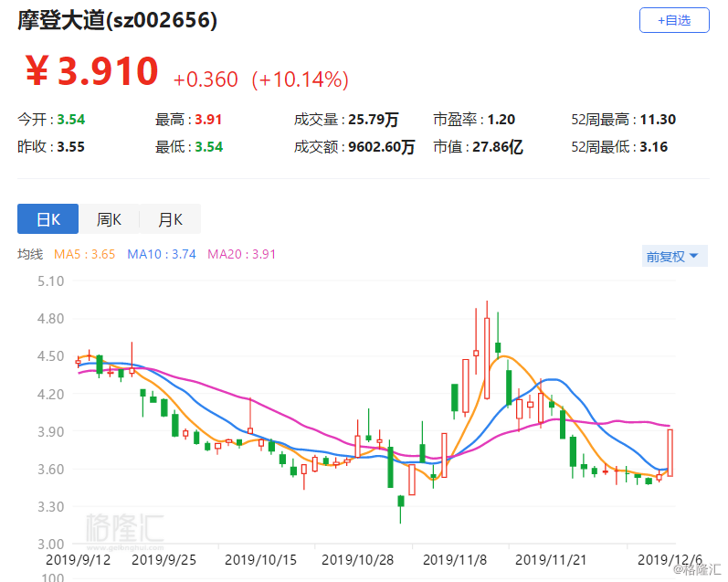The image size is (728, 582).
Task: Click 52周最低 value 3.16
Action: click(x=654, y=147)
